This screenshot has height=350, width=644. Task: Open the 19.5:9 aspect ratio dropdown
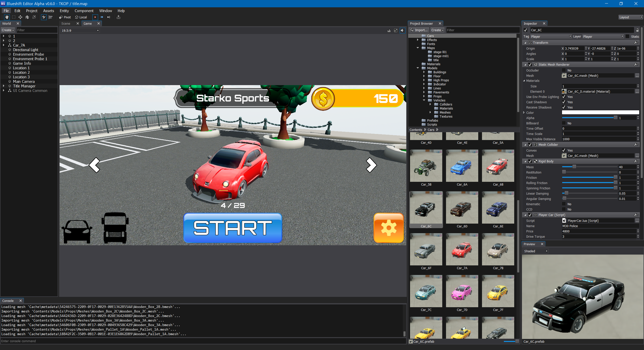[80, 30]
